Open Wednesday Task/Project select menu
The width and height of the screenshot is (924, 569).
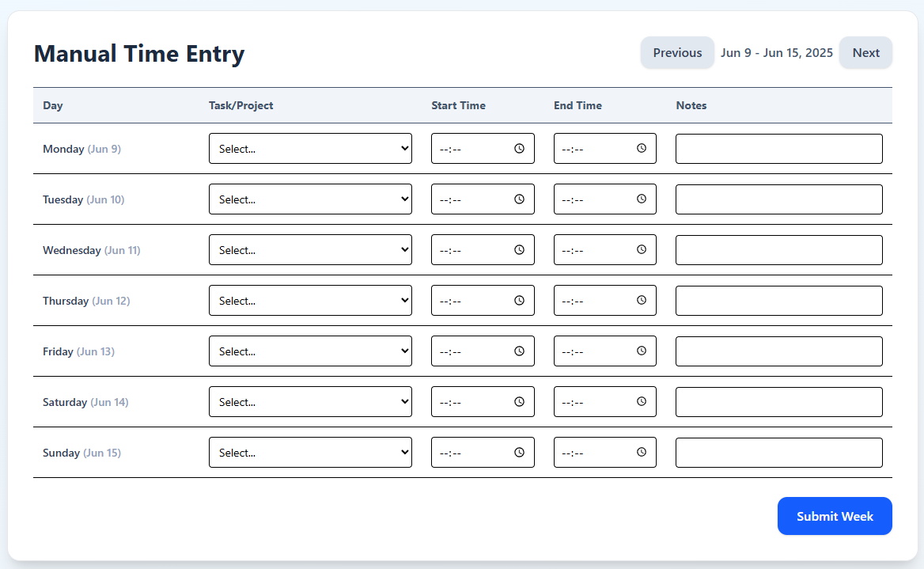(x=310, y=250)
